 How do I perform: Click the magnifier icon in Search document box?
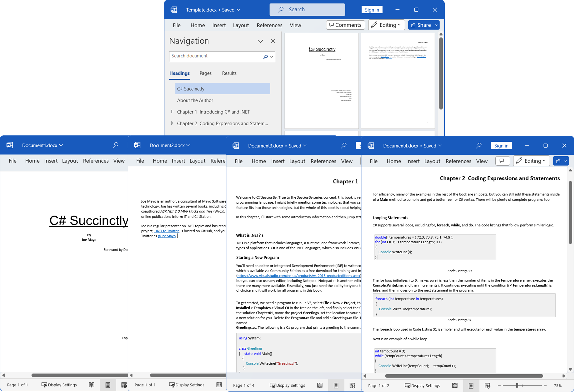tap(266, 57)
